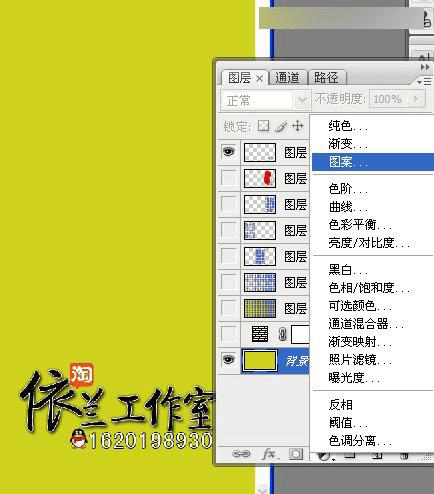Image resolution: width=434 pixels, height=494 pixels.
Task: Choose 色阶... from the menu
Action: [373, 189]
